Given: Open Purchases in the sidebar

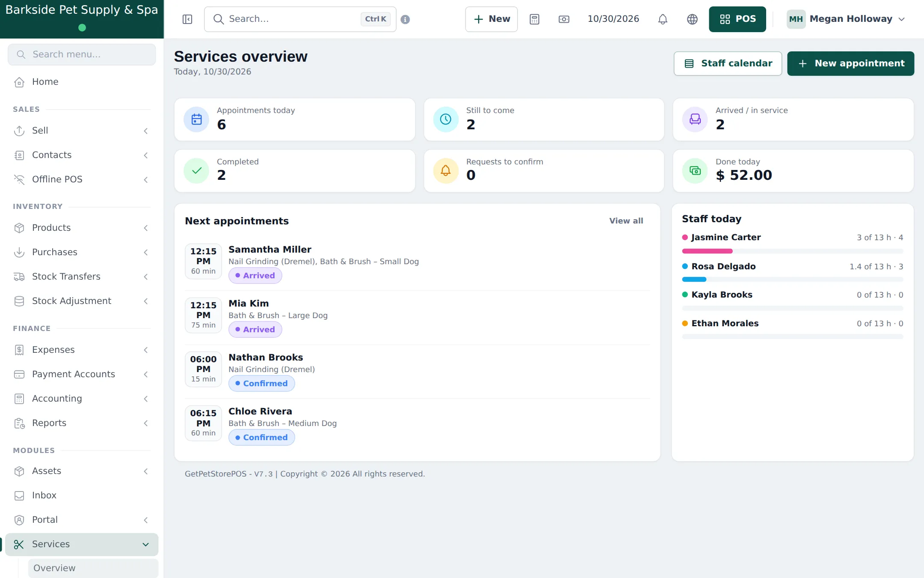Looking at the screenshot, I should (82, 252).
